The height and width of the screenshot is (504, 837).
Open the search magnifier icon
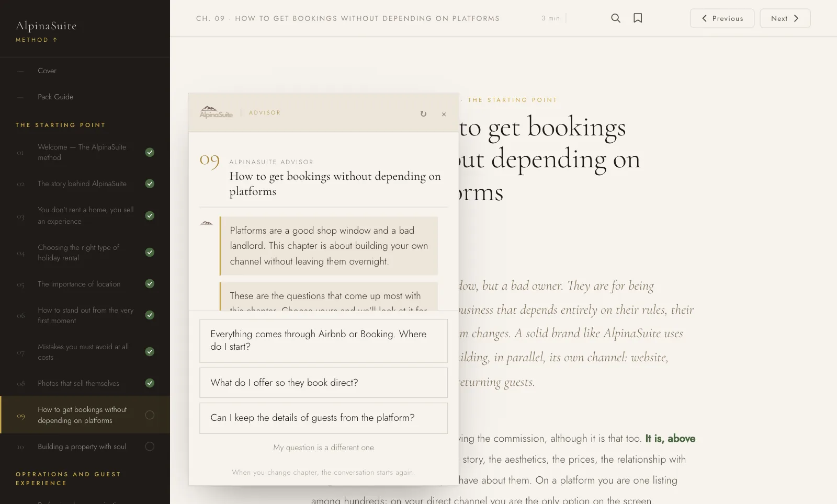coord(616,18)
